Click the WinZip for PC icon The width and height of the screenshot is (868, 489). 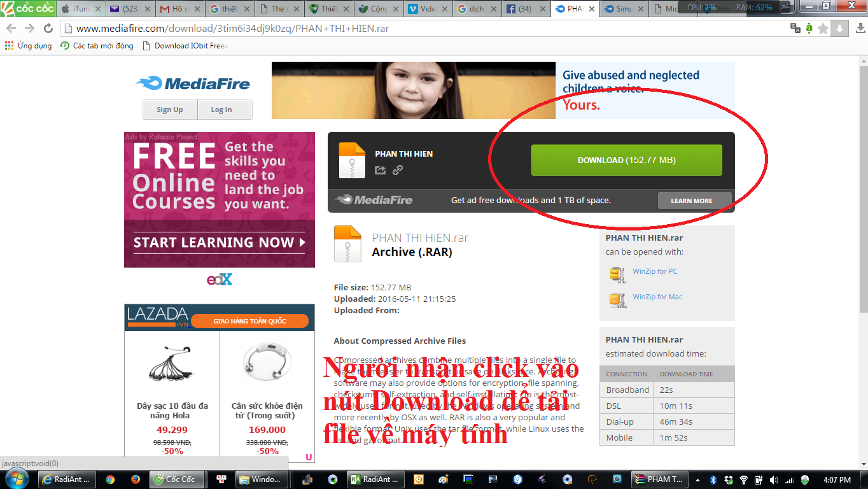click(x=617, y=274)
